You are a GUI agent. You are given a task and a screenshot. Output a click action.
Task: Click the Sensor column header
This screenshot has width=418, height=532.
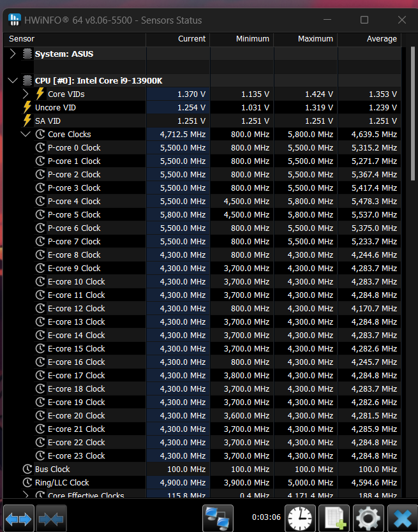coord(75,39)
